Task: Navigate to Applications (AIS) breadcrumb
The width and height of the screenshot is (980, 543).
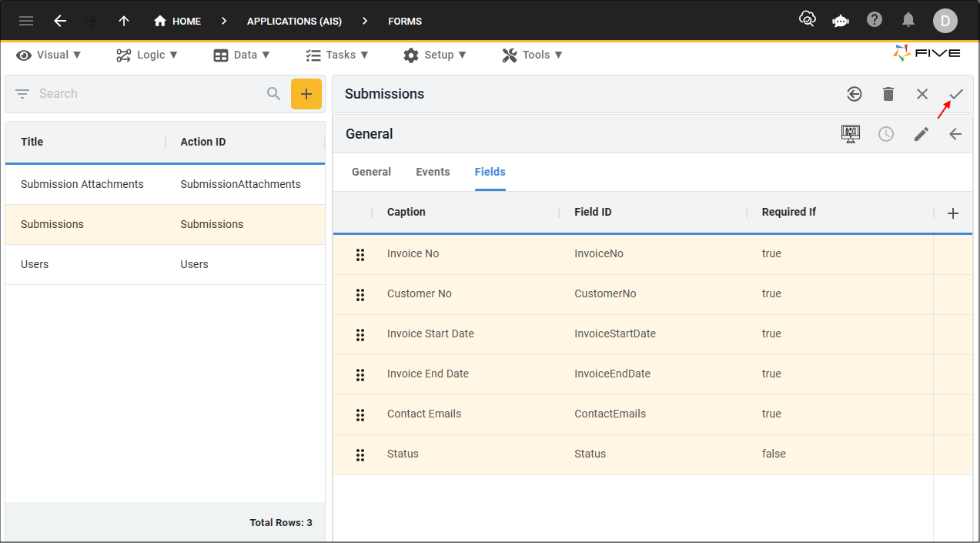Action: click(x=294, y=21)
